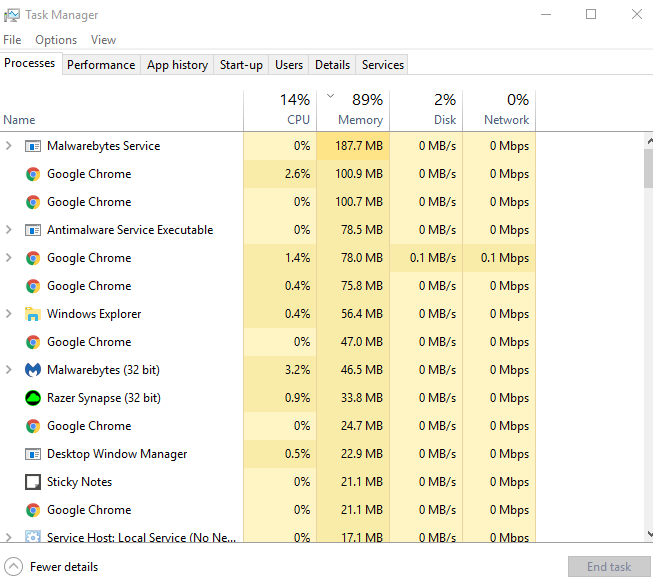Click the Windows Explorer folder icon

[33, 314]
